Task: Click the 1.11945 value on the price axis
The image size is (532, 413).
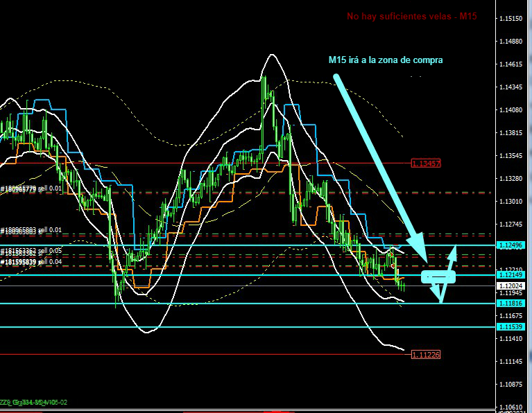Action: click(511, 293)
